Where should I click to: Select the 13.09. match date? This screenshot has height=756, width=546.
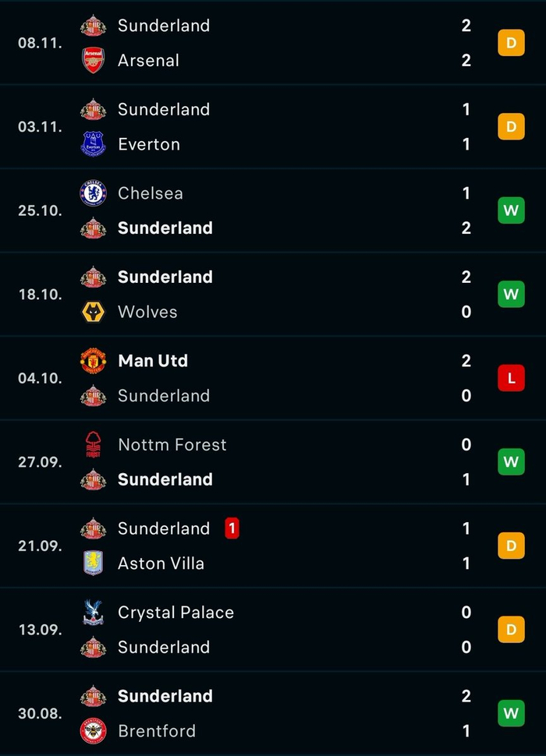pyautogui.click(x=40, y=630)
